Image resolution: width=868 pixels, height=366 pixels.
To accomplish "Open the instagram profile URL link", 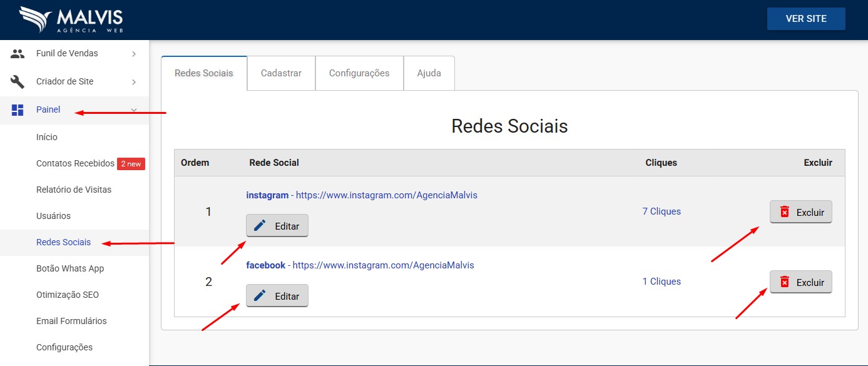I will [386, 195].
